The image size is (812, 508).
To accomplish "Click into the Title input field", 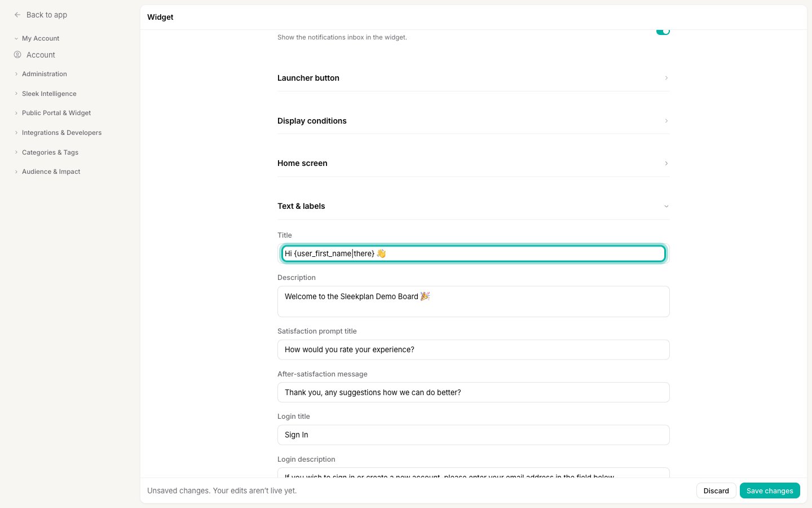I will [x=474, y=253].
